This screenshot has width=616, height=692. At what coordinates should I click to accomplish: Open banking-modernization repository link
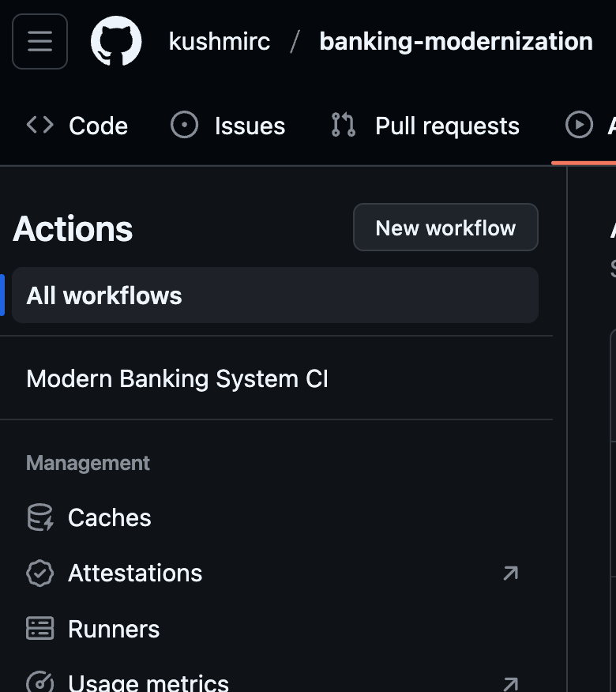[456, 42]
